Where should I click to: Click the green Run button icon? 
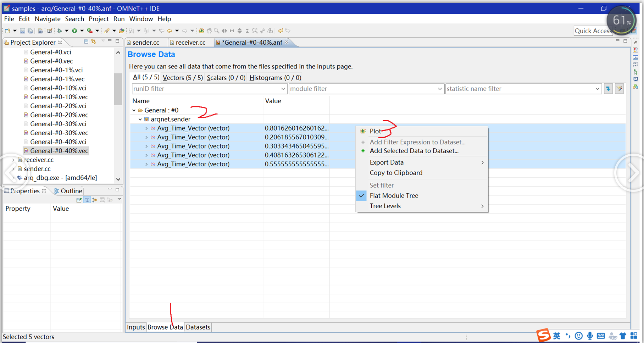[x=74, y=31]
